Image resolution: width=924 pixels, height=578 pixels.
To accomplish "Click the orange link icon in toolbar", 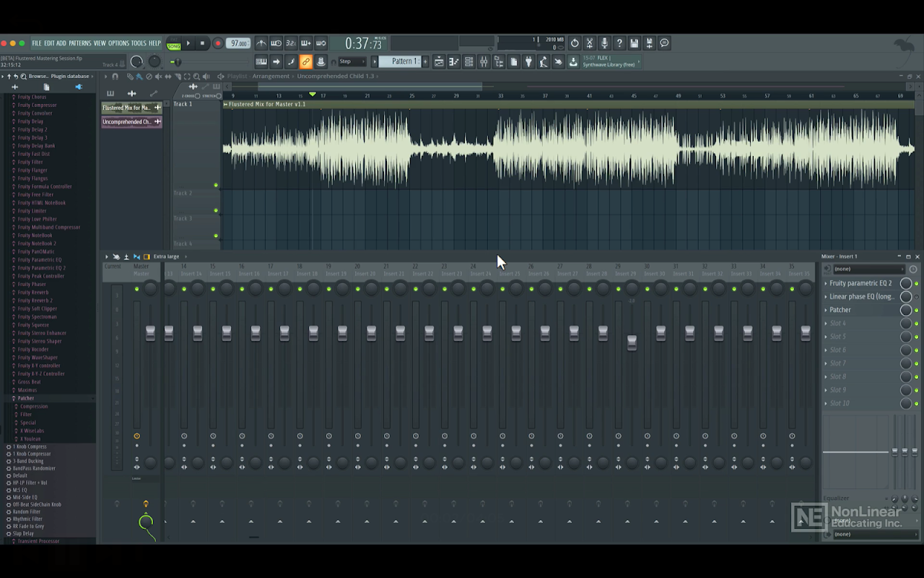I will click(x=305, y=62).
